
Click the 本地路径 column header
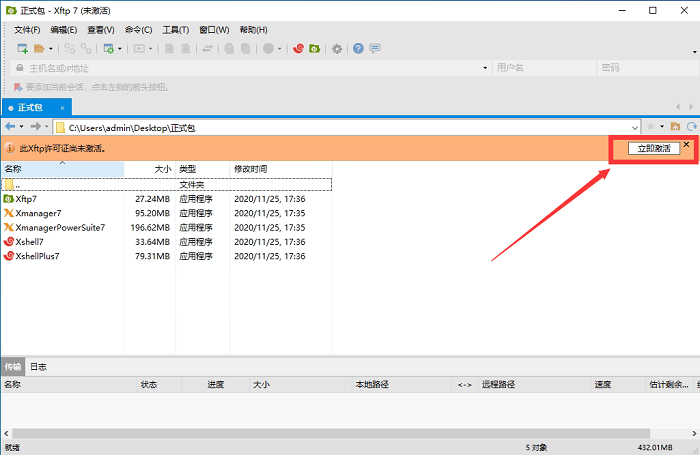pyautogui.click(x=401, y=384)
